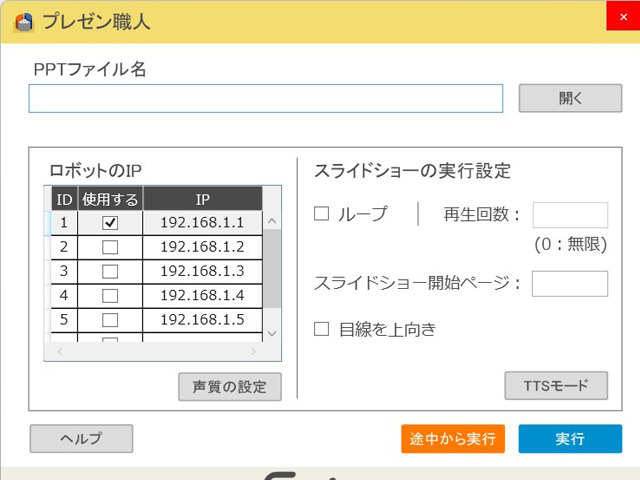Click the 使用する column header

[110, 199]
